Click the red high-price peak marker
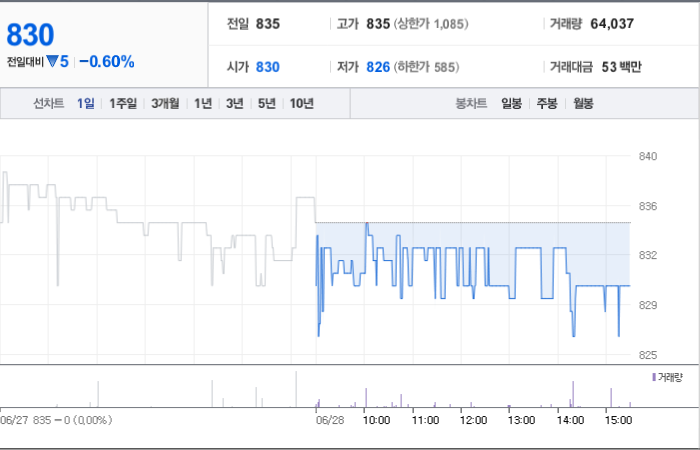The width and height of the screenshot is (700, 450). (367, 222)
